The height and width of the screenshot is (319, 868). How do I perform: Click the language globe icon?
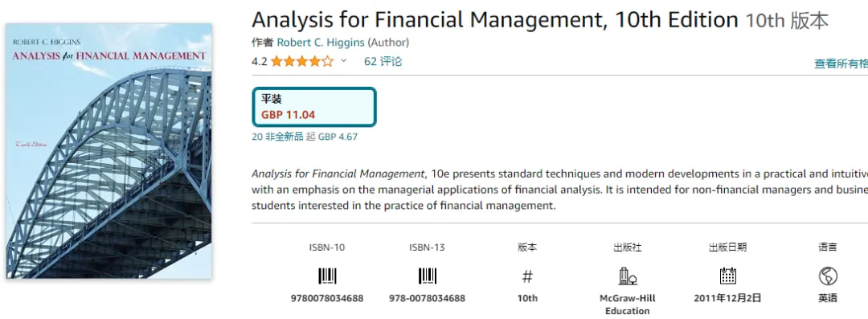828,276
